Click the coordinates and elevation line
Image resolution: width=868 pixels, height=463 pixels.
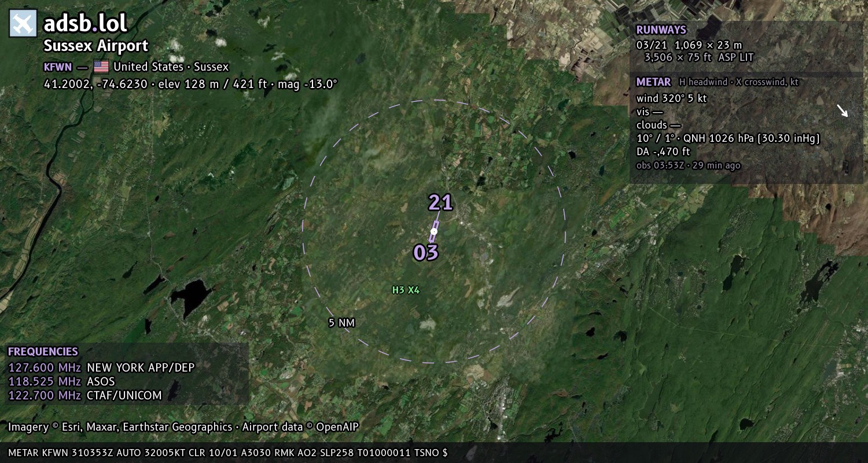[x=190, y=84]
